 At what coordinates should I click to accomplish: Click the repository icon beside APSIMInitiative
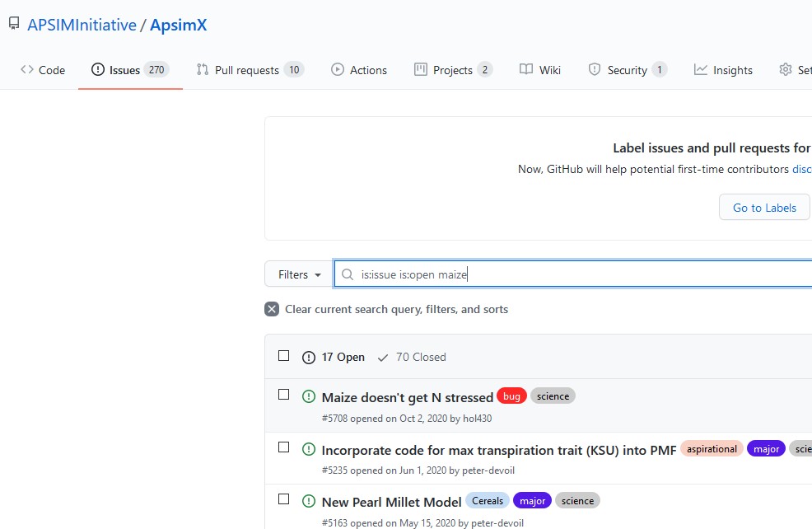pos(14,23)
